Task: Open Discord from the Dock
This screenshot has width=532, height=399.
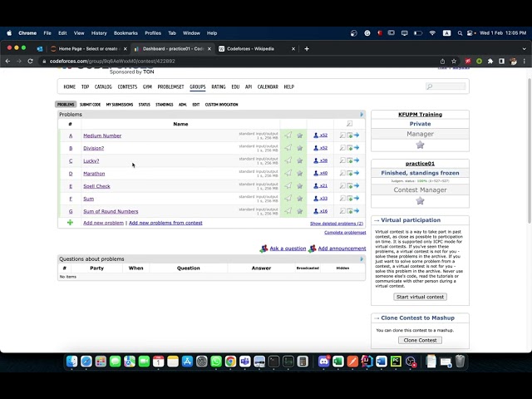Action: (x=323, y=362)
